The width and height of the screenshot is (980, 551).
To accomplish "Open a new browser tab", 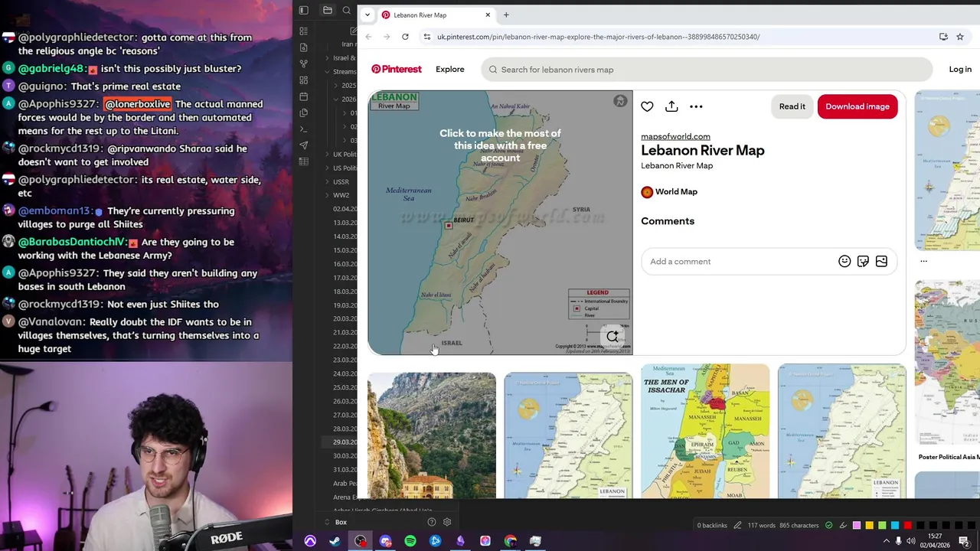I will (506, 15).
